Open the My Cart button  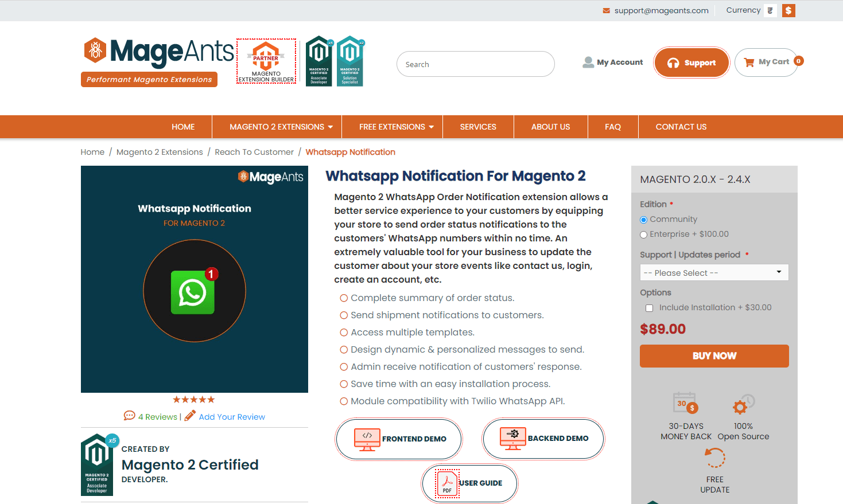[766, 62]
